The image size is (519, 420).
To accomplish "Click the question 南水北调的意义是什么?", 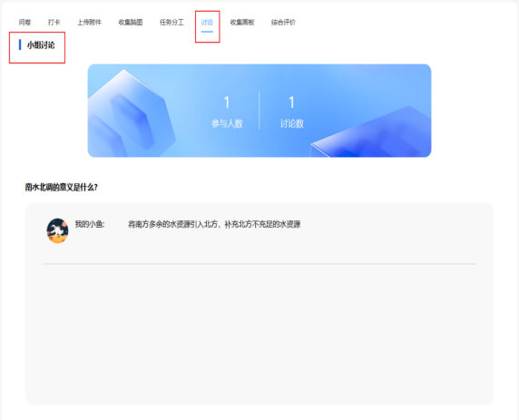I will click(x=61, y=188).
